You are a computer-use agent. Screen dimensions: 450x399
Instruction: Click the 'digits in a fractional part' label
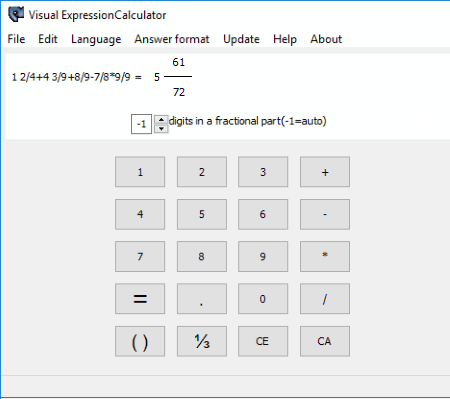(x=247, y=121)
